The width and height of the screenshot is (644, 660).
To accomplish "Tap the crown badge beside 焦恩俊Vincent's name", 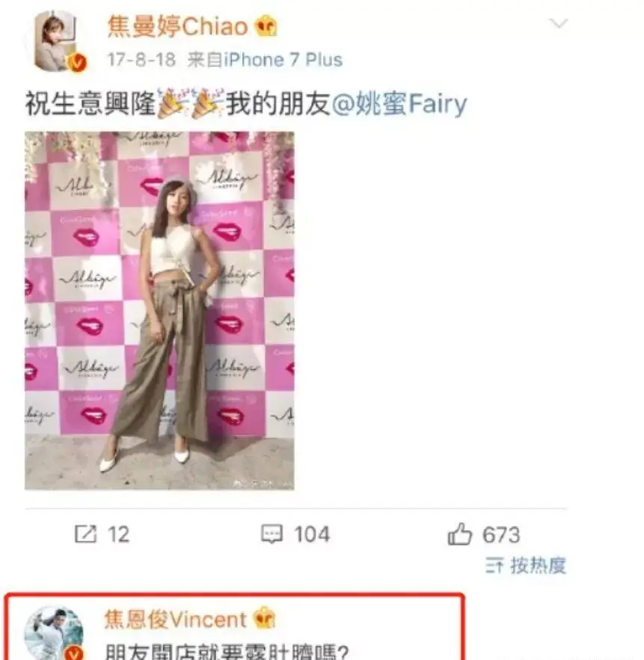I will 265,619.
